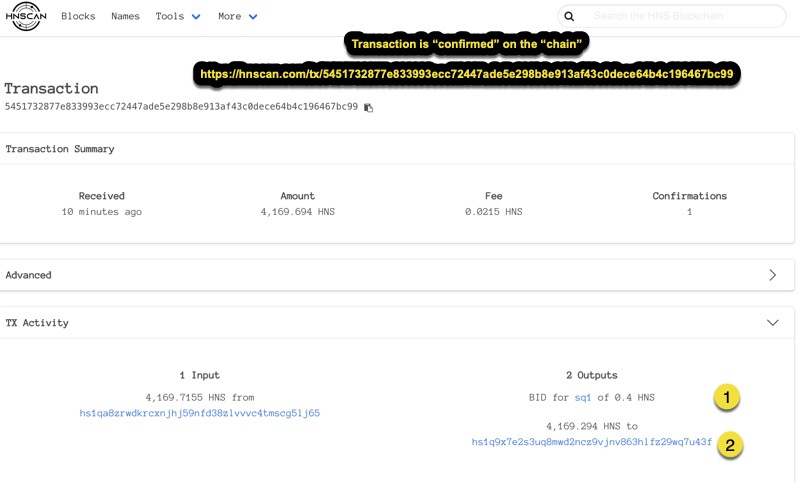Click the hnscan.com/tx URL annotation
The image size is (800, 482).
[x=466, y=74]
